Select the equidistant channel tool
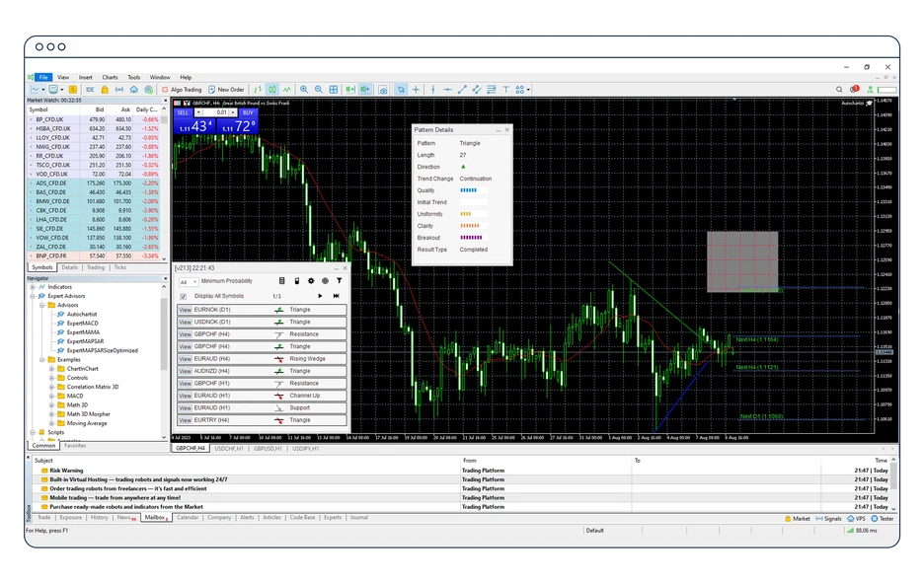This screenshot has height=583, width=924. point(476,90)
